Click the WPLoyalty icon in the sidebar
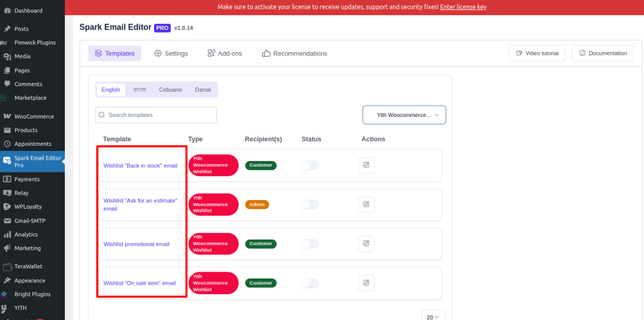The width and height of the screenshot is (644, 320). click(7, 207)
